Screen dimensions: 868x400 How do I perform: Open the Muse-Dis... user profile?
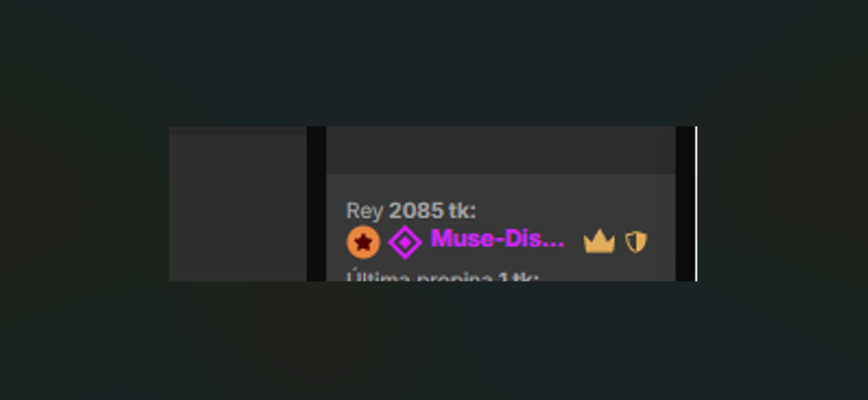tap(498, 239)
